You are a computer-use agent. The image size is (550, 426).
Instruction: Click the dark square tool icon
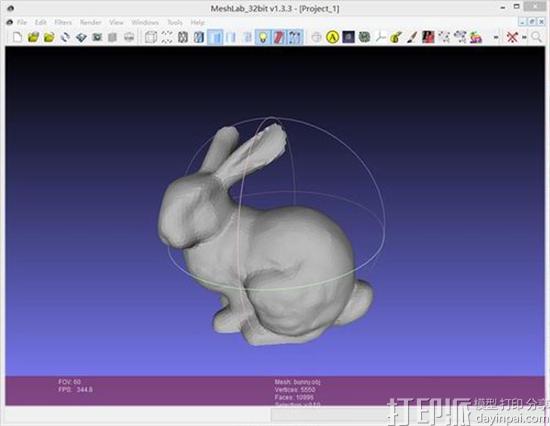(x=348, y=37)
